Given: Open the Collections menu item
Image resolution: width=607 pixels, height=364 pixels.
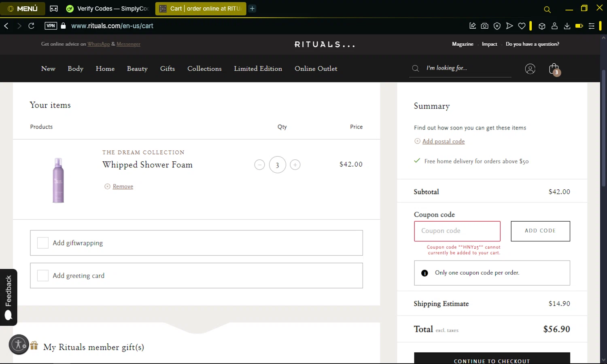Looking at the screenshot, I should pos(204,69).
